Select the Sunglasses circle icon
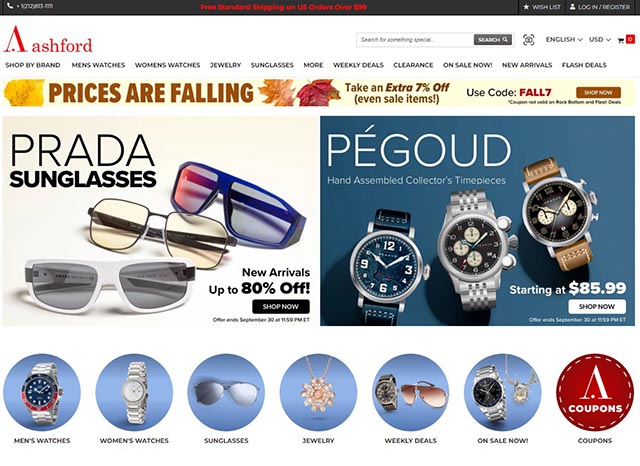The width and height of the screenshot is (640, 466). (226, 392)
